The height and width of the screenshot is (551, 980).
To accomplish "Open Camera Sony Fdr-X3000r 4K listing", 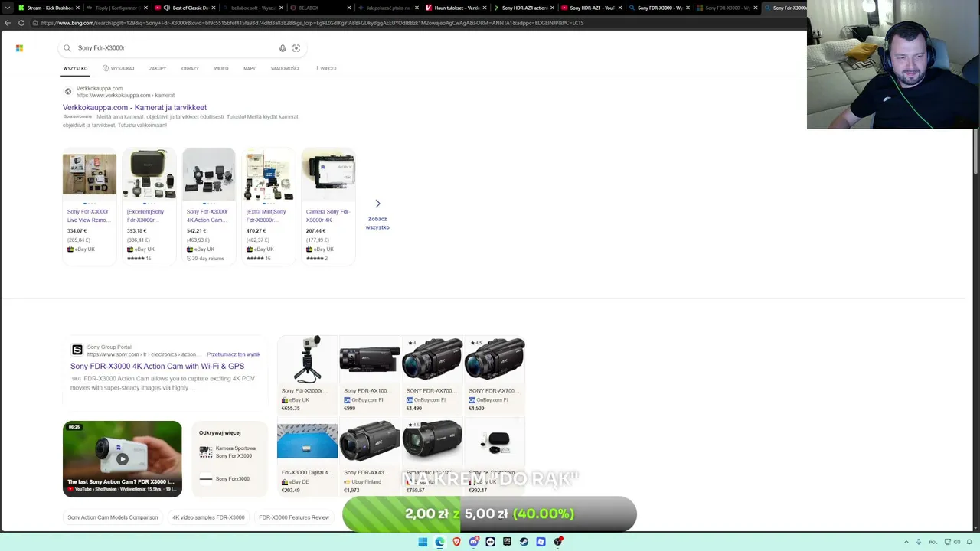I will [328, 207].
